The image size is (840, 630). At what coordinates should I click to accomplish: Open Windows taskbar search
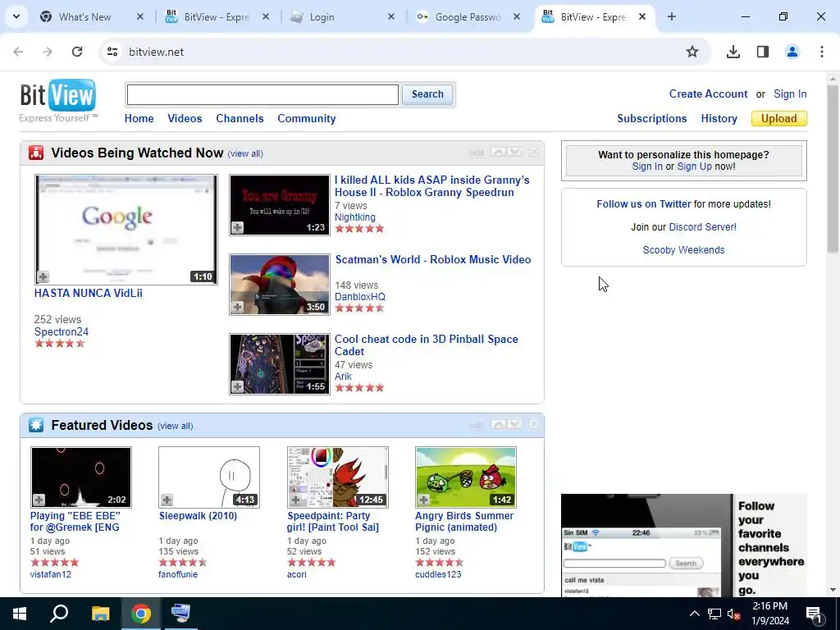(59, 614)
